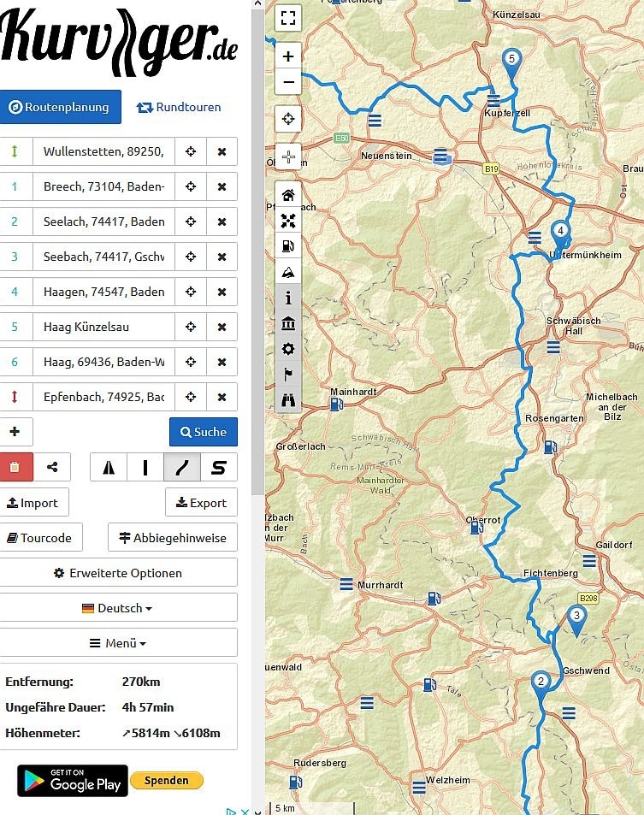Click the Haag Künzelsau waypoint field
644x815 pixels.
(x=103, y=327)
